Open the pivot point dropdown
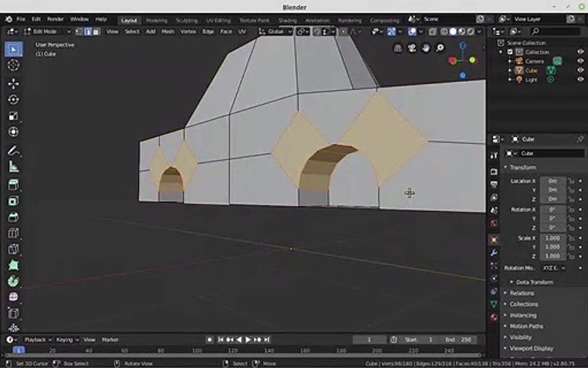Screen dimensions: 588x368 click(x=303, y=32)
